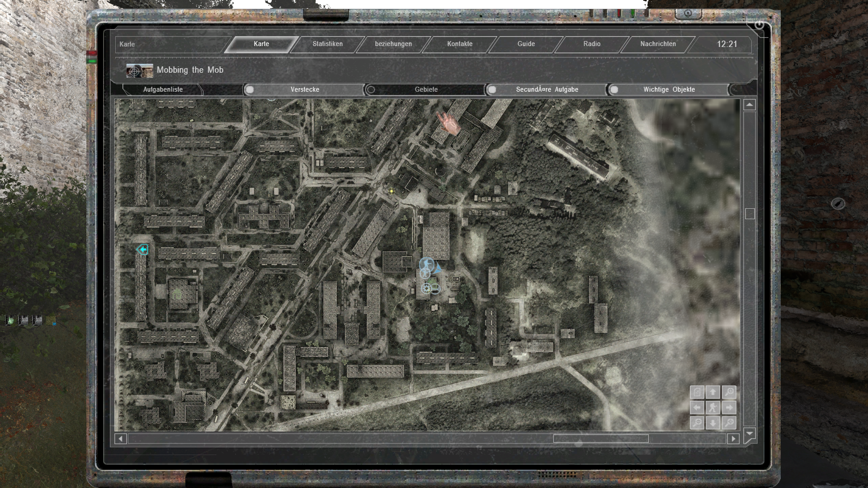
Task: Open the Kontakte tab
Action: pyautogui.click(x=459, y=44)
